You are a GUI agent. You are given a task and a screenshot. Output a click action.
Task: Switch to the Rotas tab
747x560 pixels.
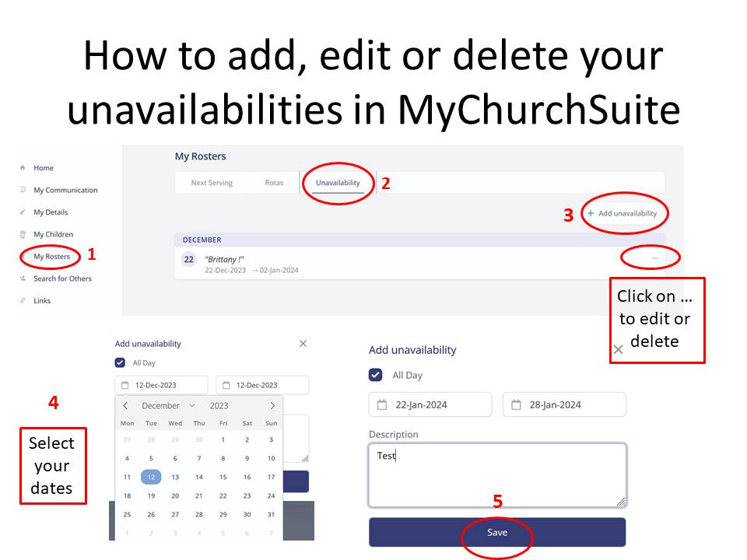tap(274, 182)
